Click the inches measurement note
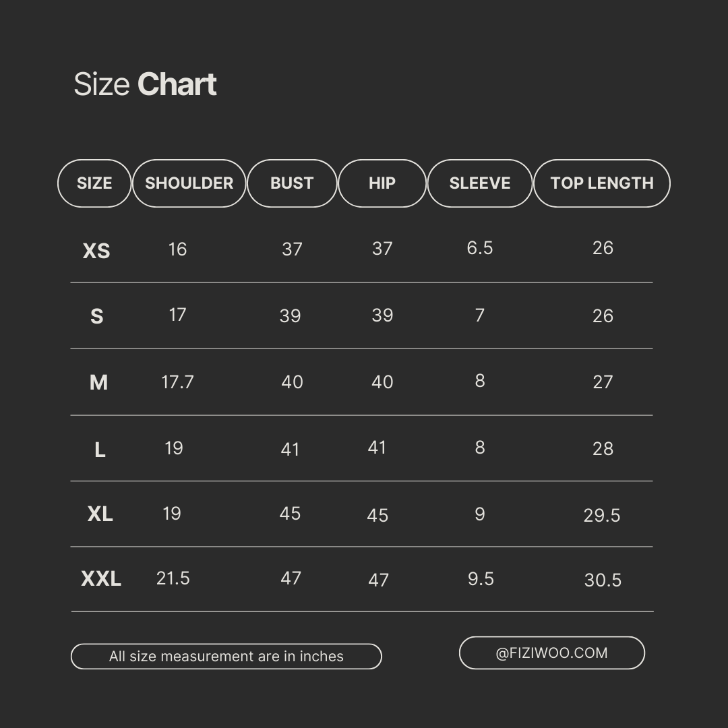Viewport: 728px width, 728px height. pos(226,657)
